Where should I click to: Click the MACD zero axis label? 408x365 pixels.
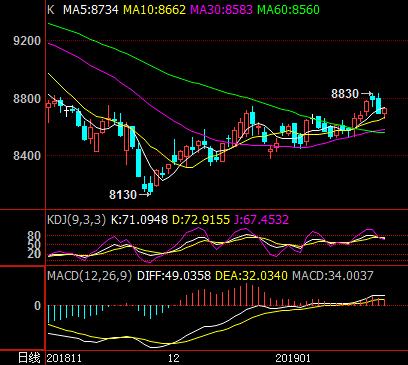tap(37, 306)
